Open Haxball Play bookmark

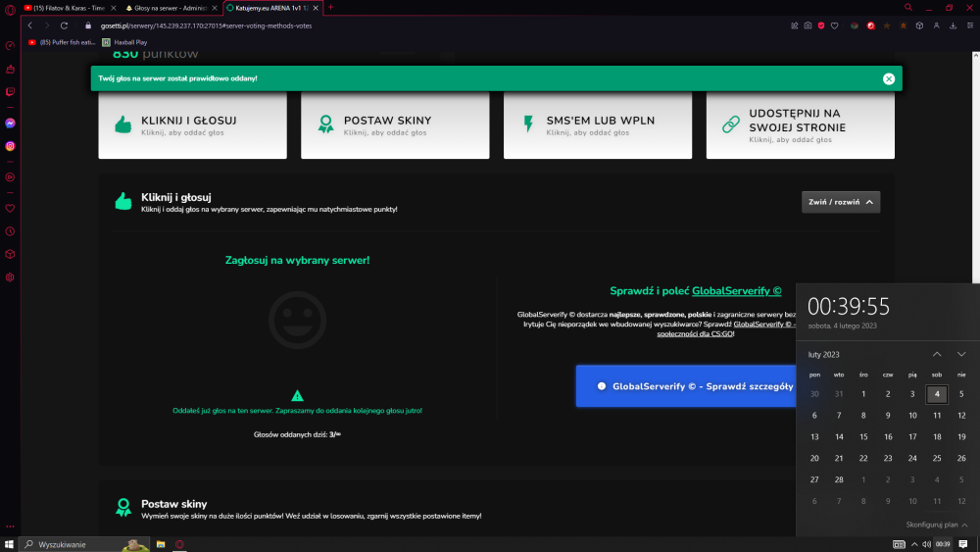click(125, 42)
